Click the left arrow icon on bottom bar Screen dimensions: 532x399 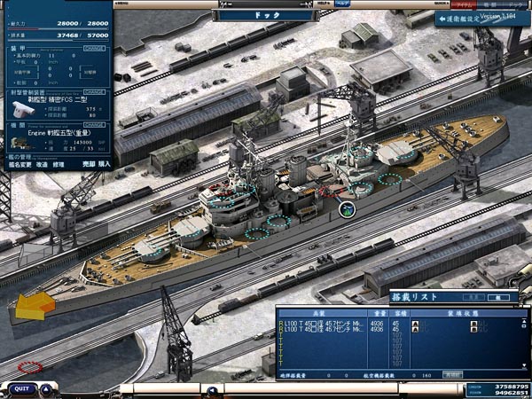[x=212, y=390]
